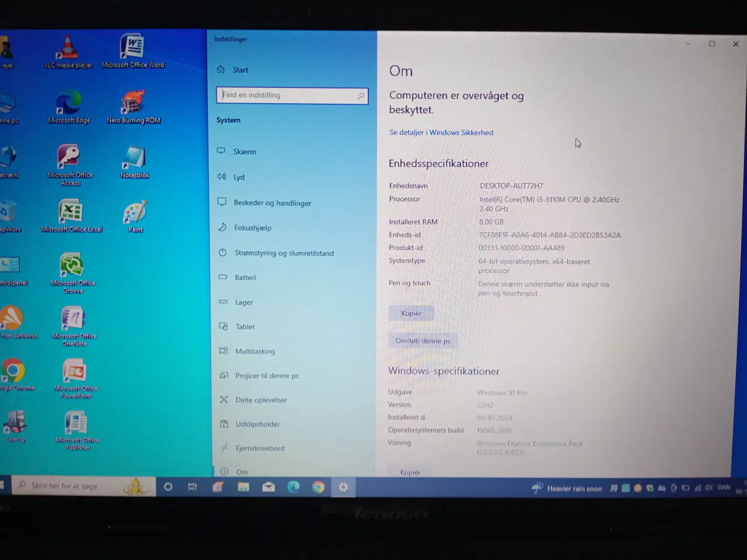This screenshot has width=747, height=560.
Task: Click the 'Find en indstilling' search field
Action: [292, 96]
